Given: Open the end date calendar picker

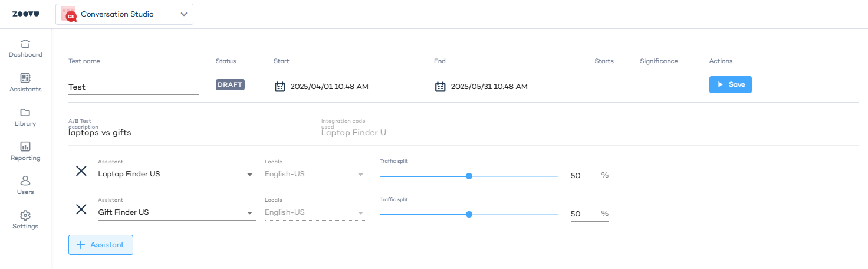Looking at the screenshot, I should pyautogui.click(x=440, y=87).
